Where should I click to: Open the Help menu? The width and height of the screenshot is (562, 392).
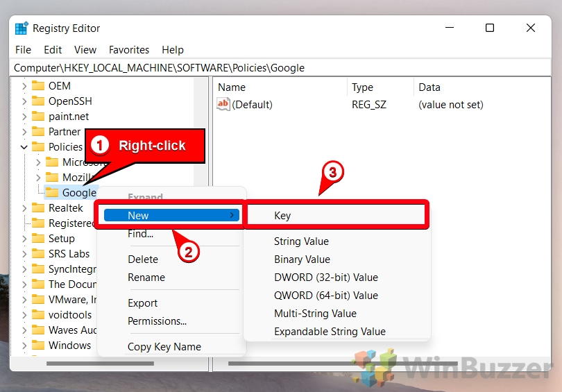172,49
